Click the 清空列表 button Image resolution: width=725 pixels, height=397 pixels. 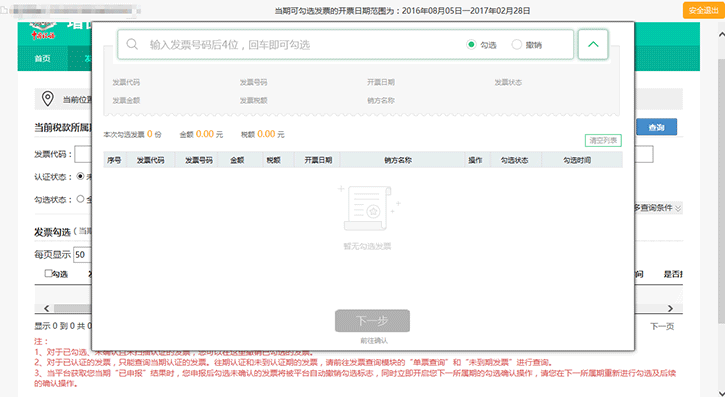[603, 140]
